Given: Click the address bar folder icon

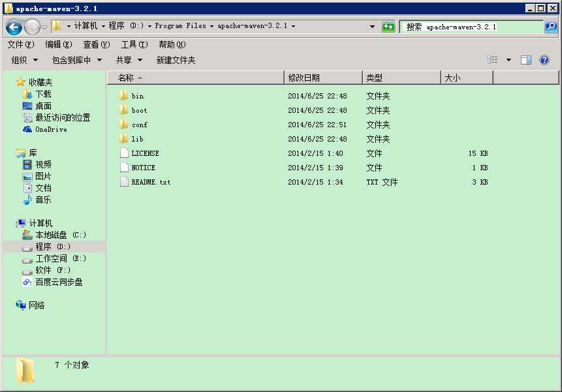Looking at the screenshot, I should [56, 26].
